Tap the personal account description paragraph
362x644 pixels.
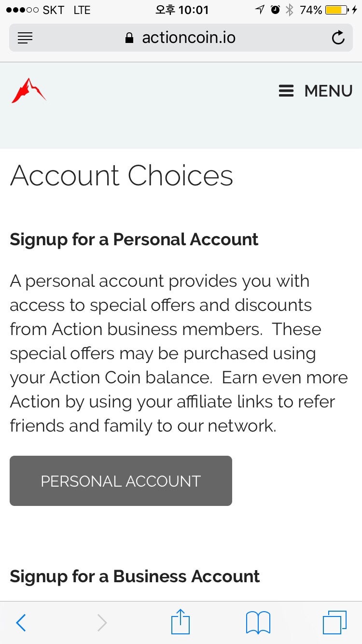click(179, 353)
